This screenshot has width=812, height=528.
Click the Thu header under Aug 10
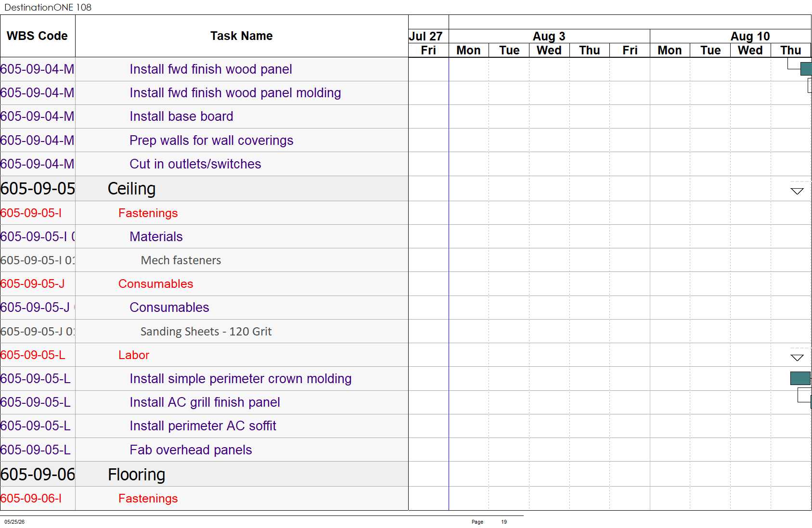(x=791, y=51)
